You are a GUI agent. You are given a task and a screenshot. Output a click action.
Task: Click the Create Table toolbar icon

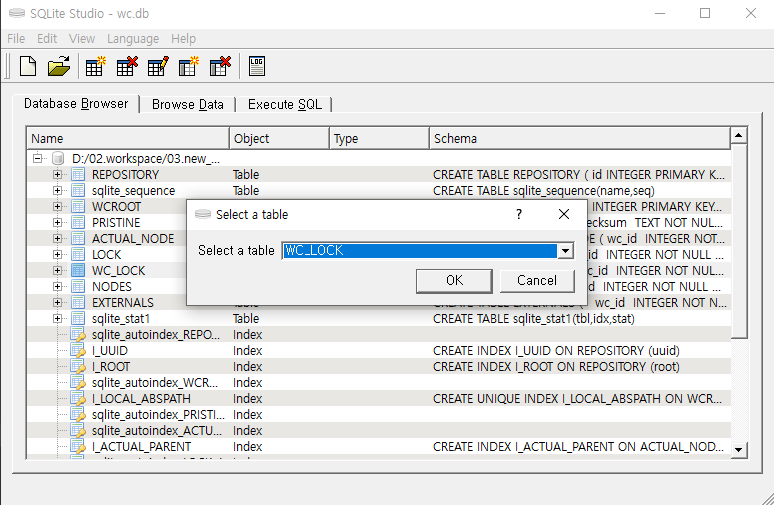pos(95,66)
